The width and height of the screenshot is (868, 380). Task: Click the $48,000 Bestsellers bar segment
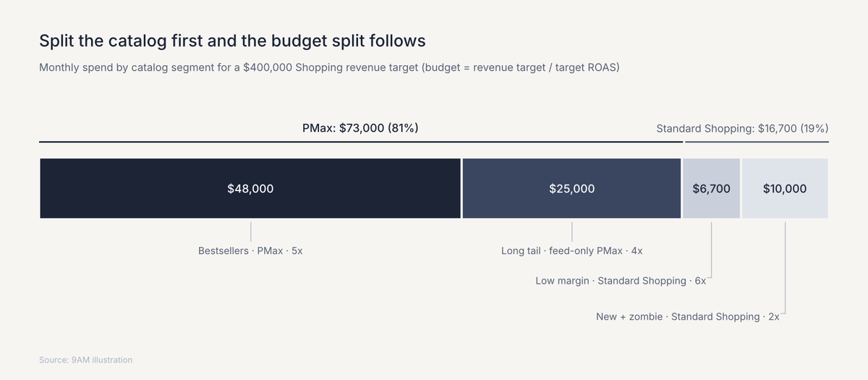250,188
